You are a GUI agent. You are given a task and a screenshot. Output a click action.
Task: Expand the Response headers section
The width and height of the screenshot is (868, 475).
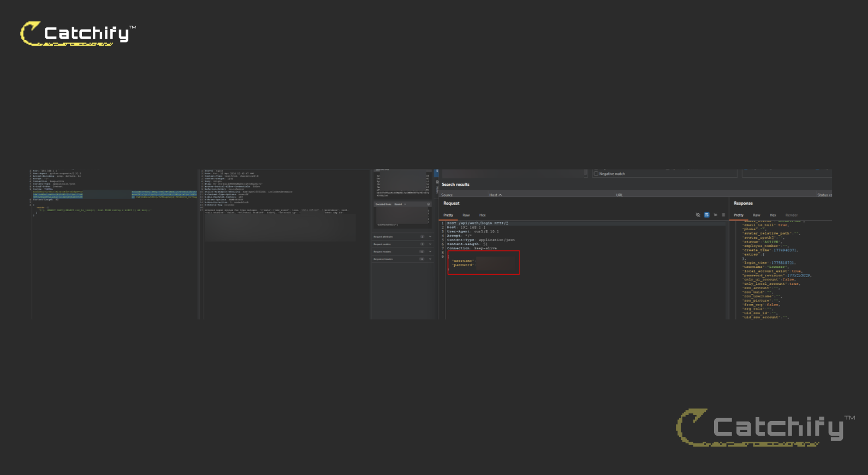click(402, 259)
